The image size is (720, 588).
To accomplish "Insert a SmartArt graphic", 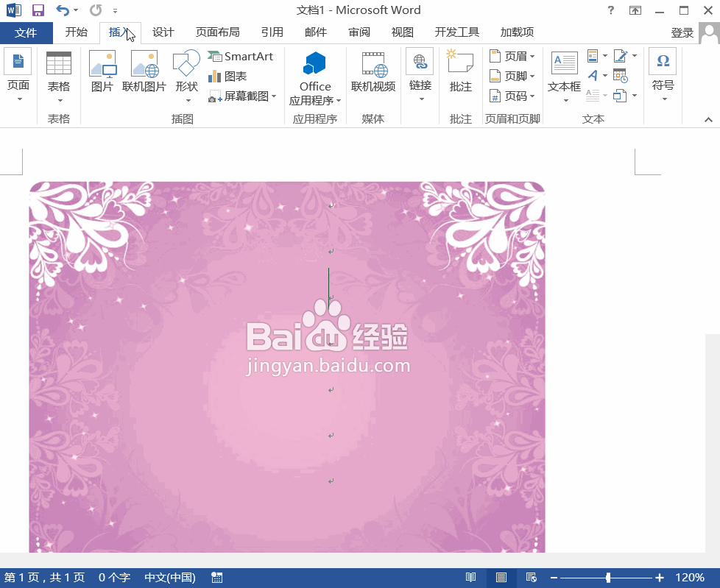I will coord(241,55).
